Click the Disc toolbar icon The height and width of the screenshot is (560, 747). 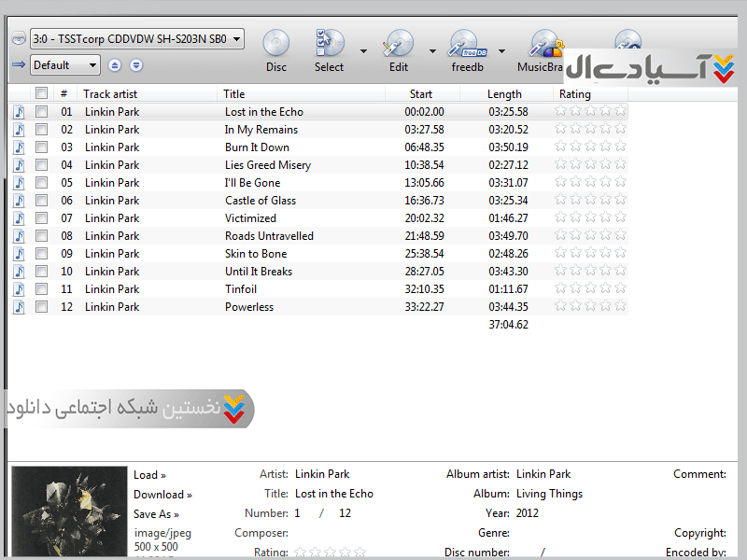275,44
